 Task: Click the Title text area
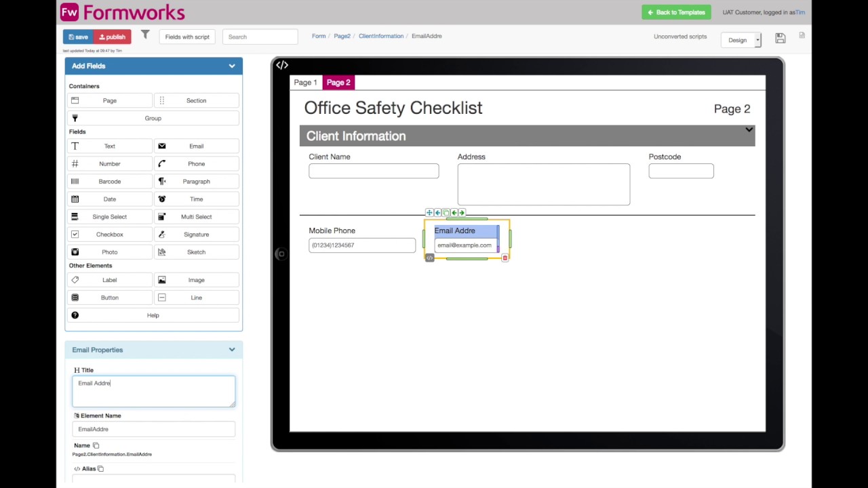[x=154, y=392]
